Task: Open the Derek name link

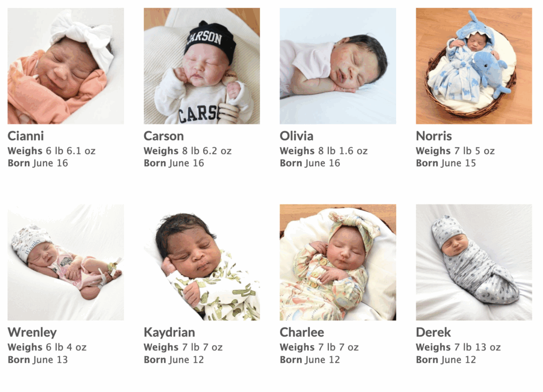Action: (433, 333)
